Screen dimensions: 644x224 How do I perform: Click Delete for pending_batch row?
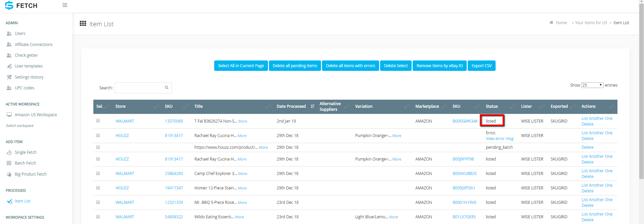click(x=588, y=147)
